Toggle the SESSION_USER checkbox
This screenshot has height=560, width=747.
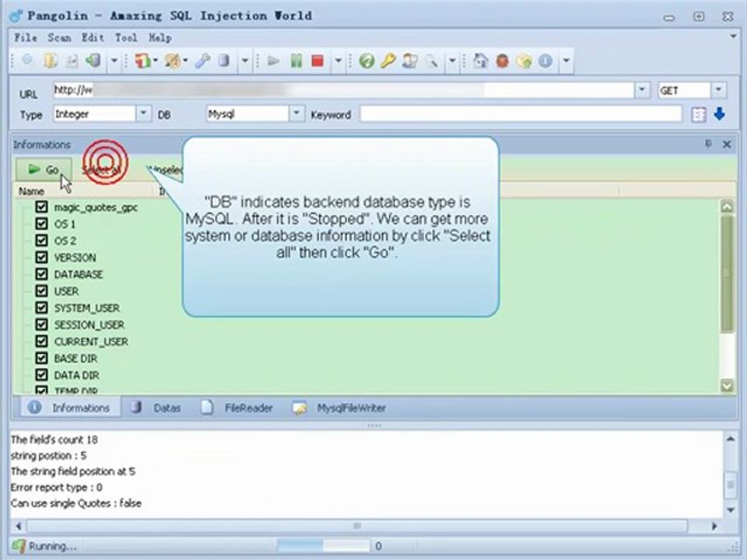coord(41,324)
